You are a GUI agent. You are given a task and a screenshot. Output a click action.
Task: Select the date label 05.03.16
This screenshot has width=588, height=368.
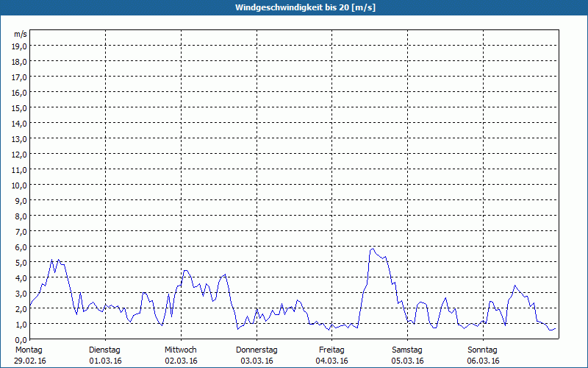408,361
